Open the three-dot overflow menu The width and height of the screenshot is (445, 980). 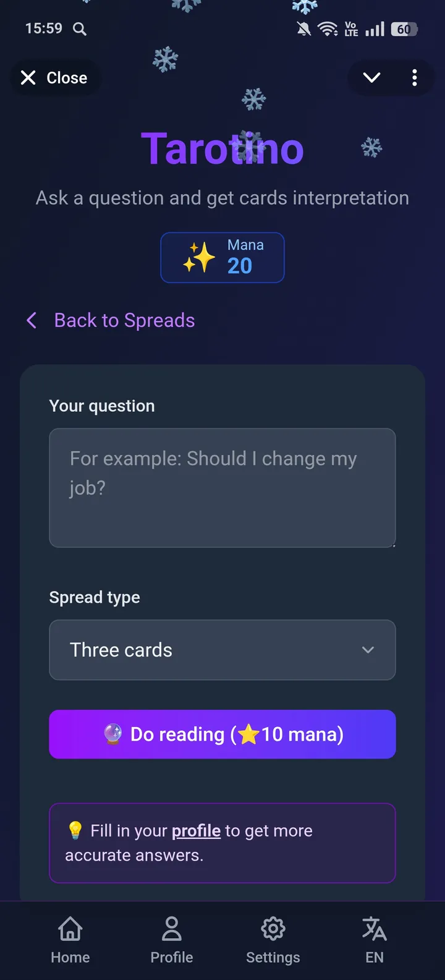click(415, 78)
